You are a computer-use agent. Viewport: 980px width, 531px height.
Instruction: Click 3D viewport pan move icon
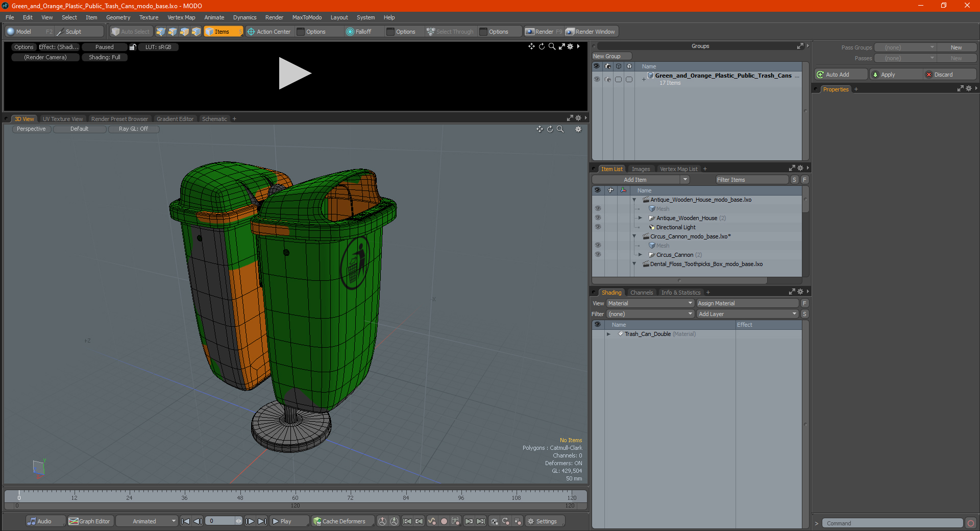pyautogui.click(x=540, y=129)
